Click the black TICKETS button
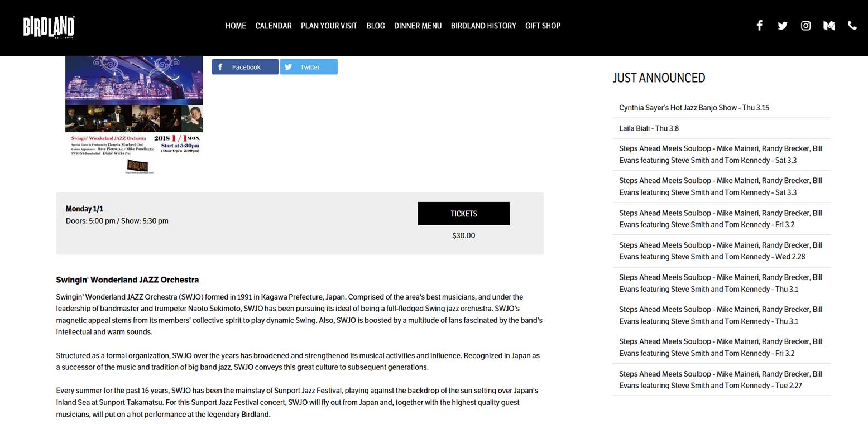This screenshot has width=868, height=424. click(463, 214)
